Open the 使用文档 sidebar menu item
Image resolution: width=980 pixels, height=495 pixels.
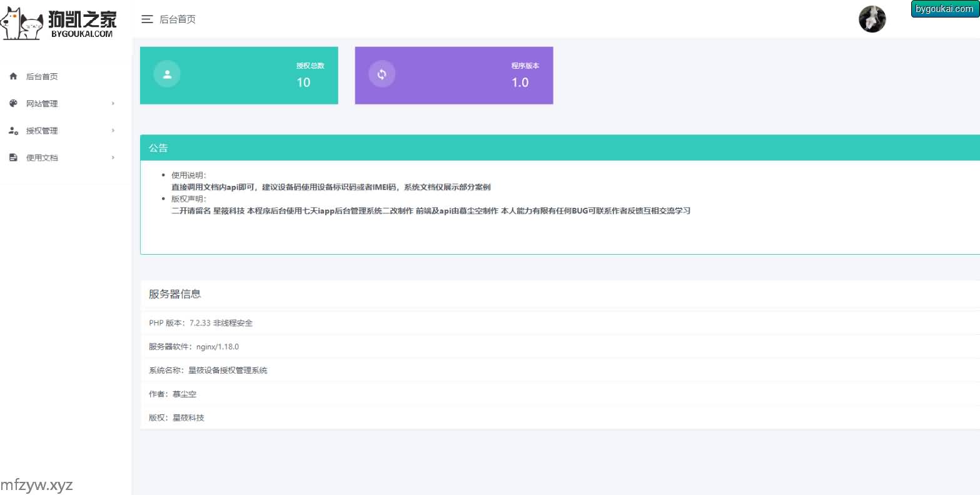coord(42,158)
